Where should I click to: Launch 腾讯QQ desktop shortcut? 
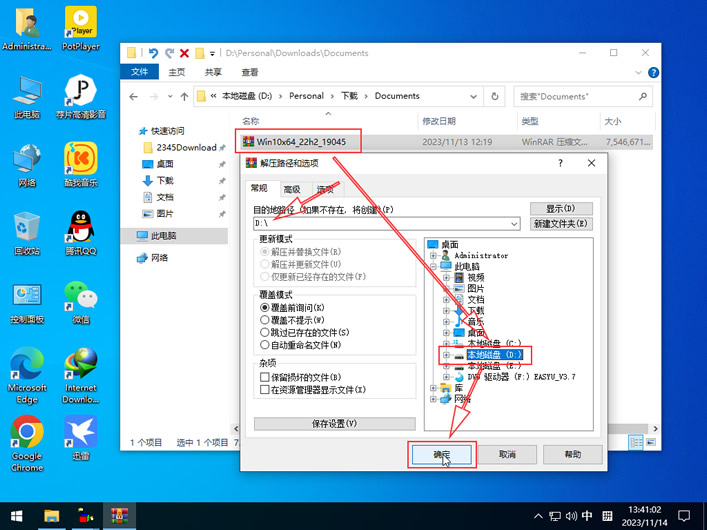(x=81, y=234)
